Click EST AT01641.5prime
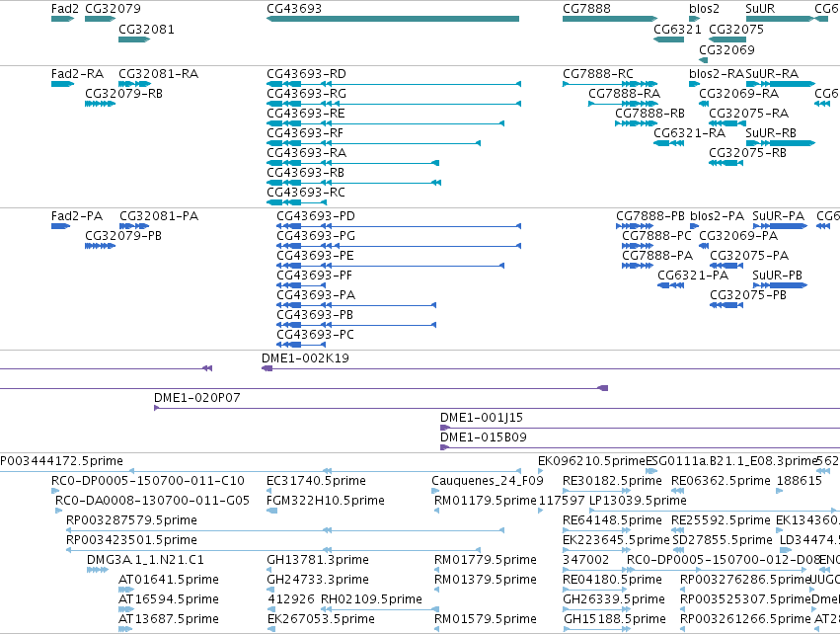This screenshot has width=840, height=634. pos(126,590)
